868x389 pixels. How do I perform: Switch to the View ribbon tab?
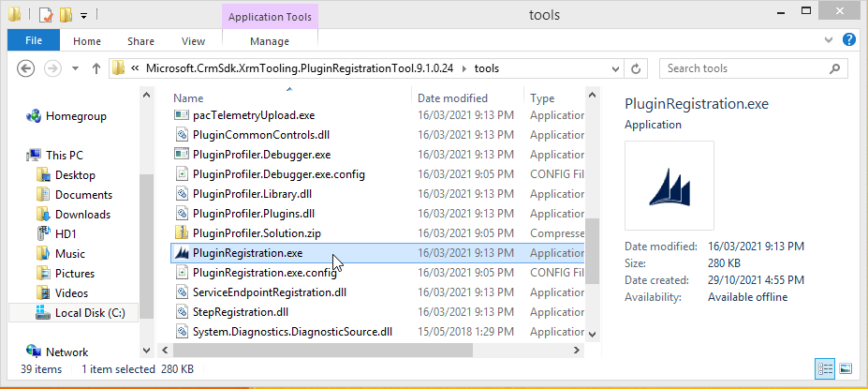(193, 41)
